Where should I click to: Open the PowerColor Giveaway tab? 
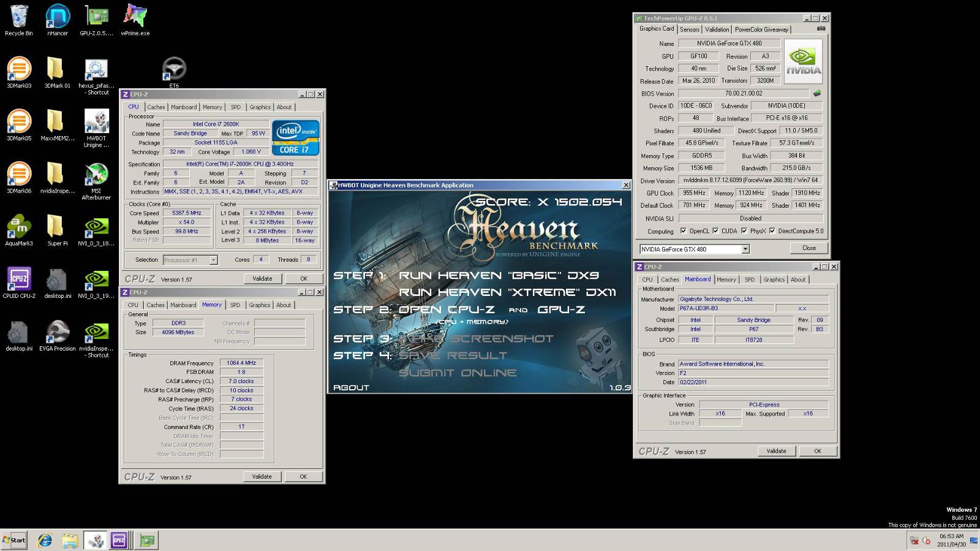761,29
